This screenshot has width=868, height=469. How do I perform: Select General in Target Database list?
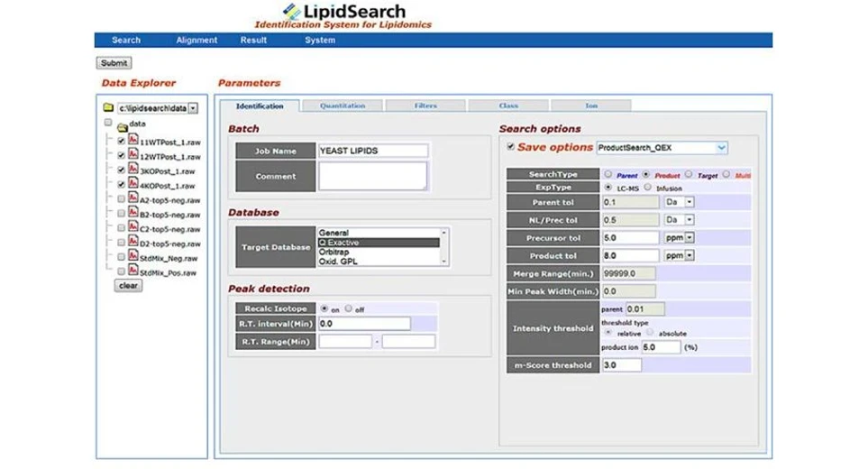(379, 233)
